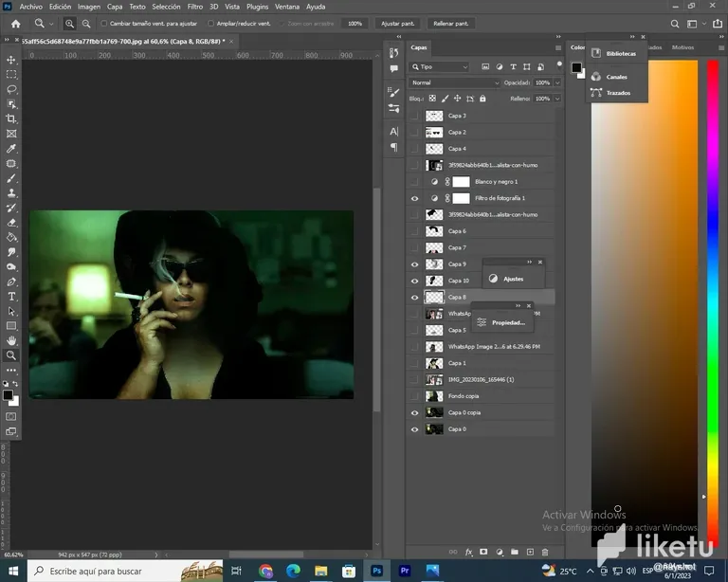
Task: Open layer styles fx icon
Action: [x=468, y=552]
